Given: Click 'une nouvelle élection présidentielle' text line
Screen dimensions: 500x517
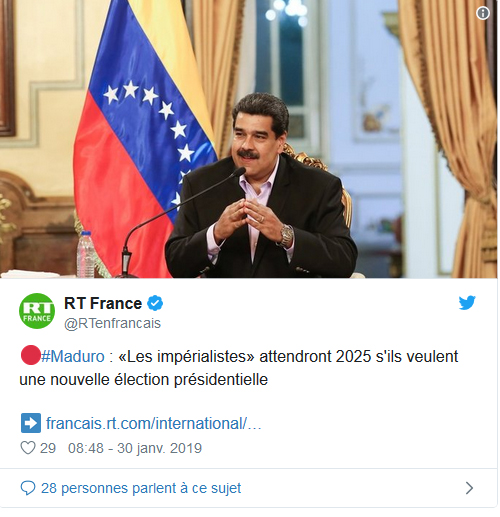Looking at the screenshot, I should click(143, 380).
